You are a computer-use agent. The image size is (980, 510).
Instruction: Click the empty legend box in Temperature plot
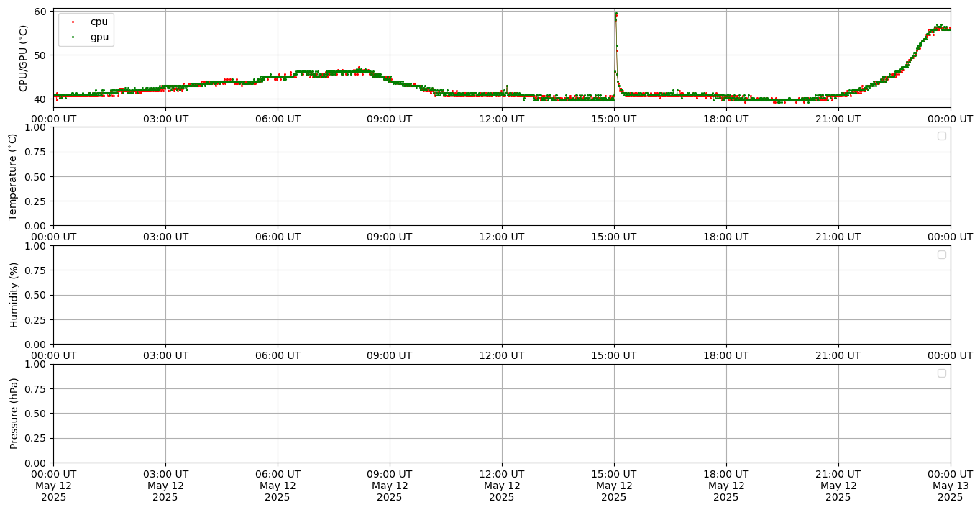tap(941, 136)
